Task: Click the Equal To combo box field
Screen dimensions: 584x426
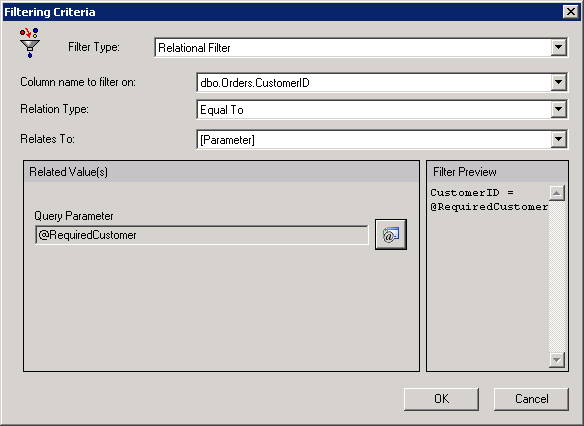Action: coord(374,109)
